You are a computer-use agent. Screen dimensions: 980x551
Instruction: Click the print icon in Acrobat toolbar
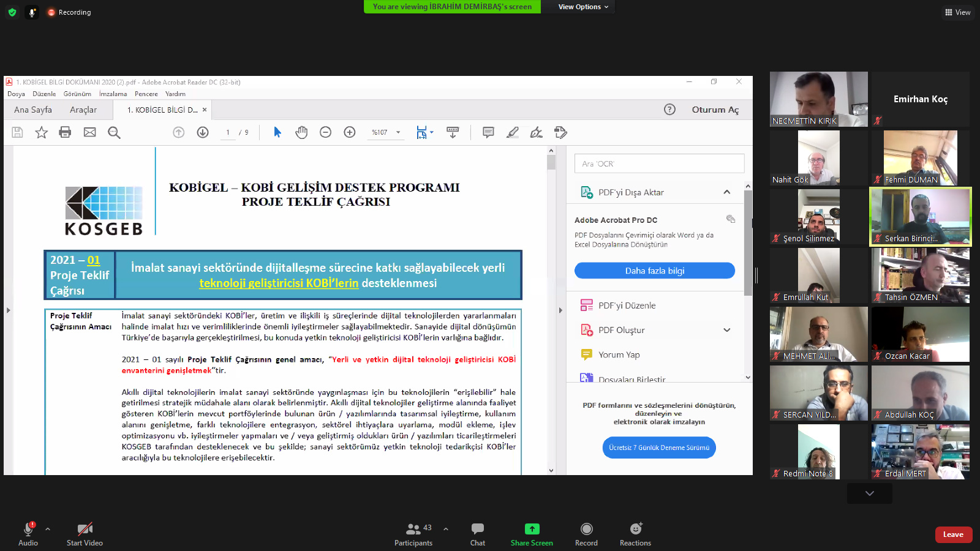[x=65, y=132]
